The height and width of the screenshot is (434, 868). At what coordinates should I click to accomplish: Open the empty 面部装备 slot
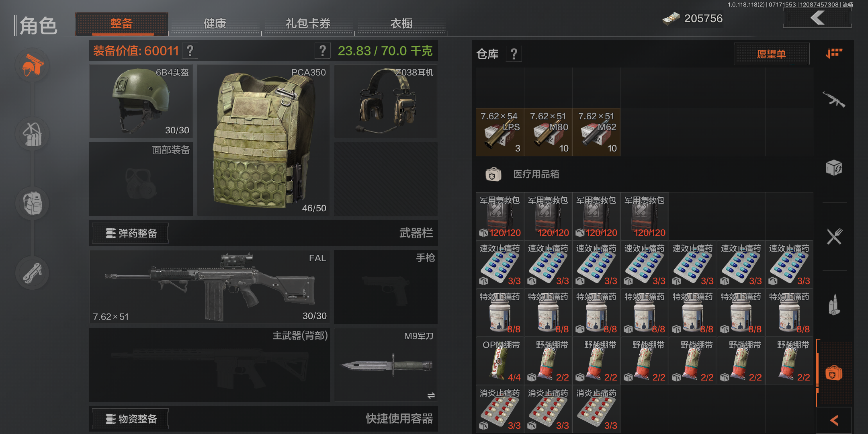coord(141,179)
